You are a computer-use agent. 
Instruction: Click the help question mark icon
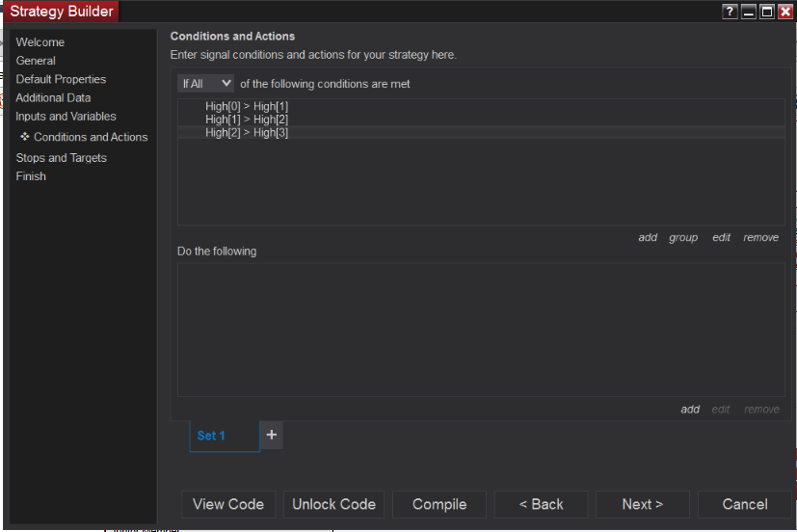point(731,12)
